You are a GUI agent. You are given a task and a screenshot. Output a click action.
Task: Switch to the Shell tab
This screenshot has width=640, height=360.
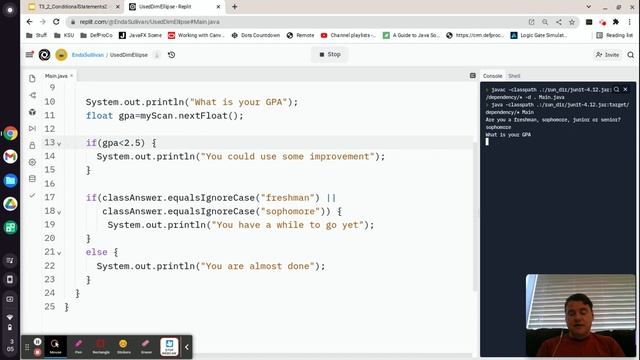click(x=514, y=76)
